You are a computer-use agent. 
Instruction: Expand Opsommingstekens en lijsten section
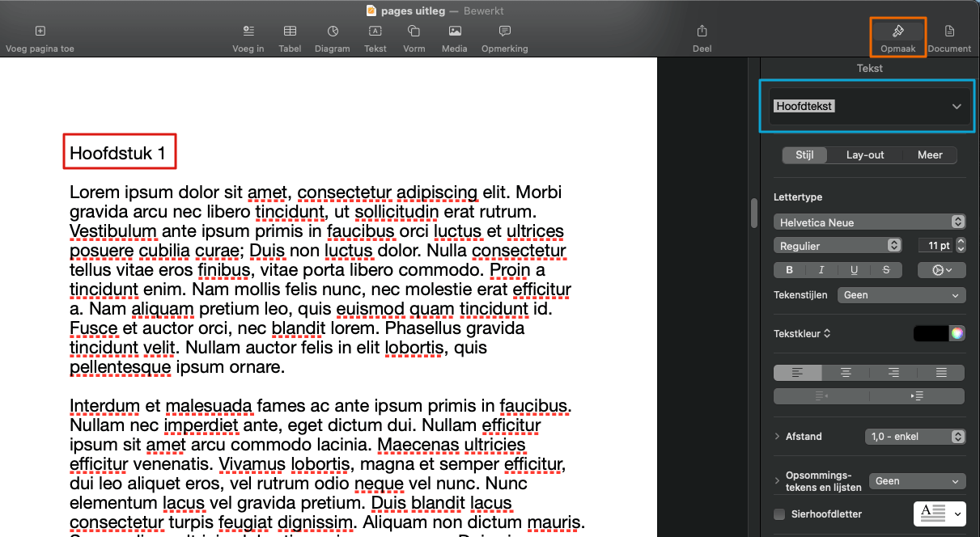778,481
